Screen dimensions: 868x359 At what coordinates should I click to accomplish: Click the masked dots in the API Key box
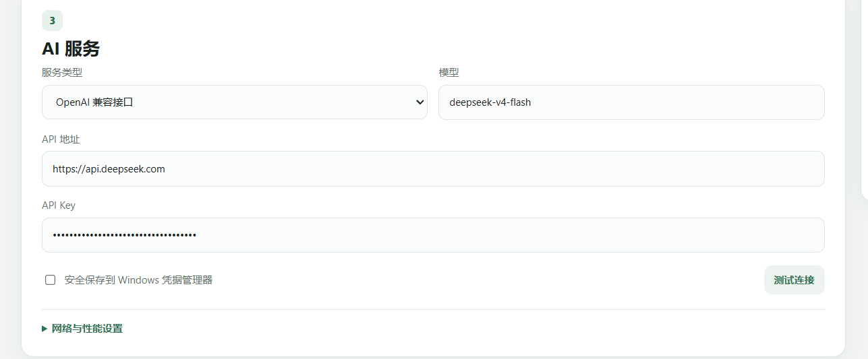tap(125, 235)
